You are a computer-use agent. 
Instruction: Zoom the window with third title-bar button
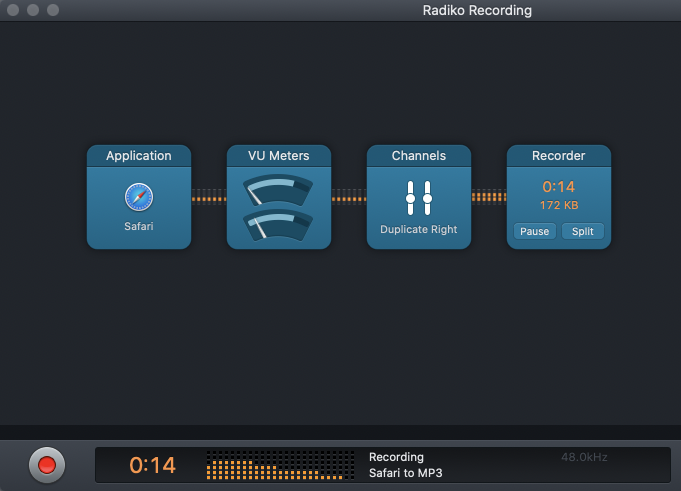tap(53, 10)
